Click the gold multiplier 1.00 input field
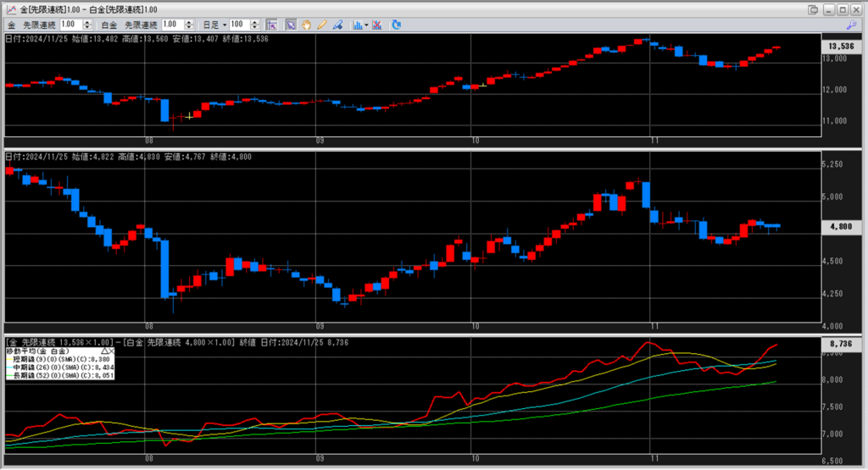The image size is (868, 470). coord(72,25)
